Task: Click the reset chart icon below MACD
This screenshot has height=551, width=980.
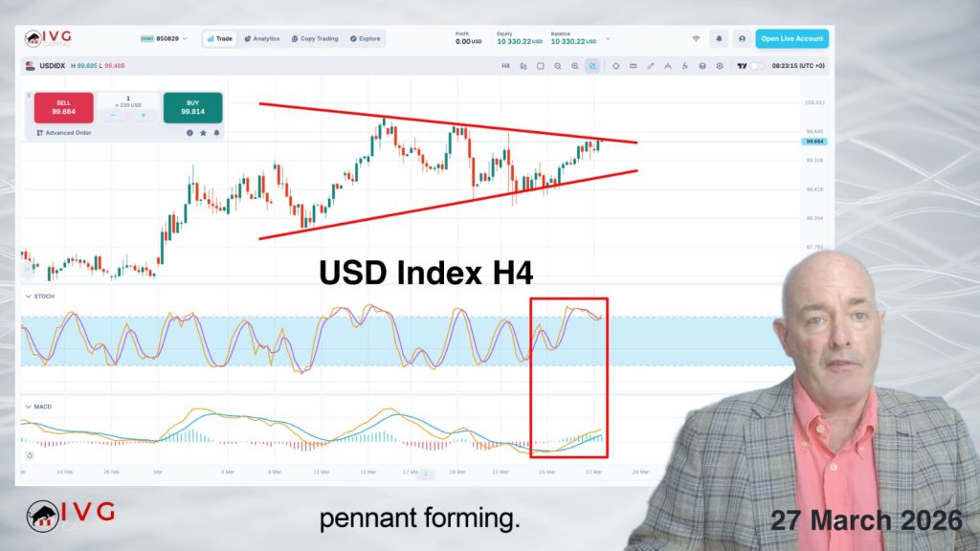Action: (30, 455)
